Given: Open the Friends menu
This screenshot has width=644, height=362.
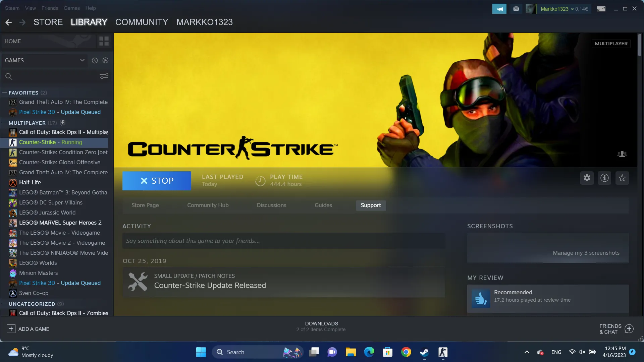Looking at the screenshot, I should point(50,8).
